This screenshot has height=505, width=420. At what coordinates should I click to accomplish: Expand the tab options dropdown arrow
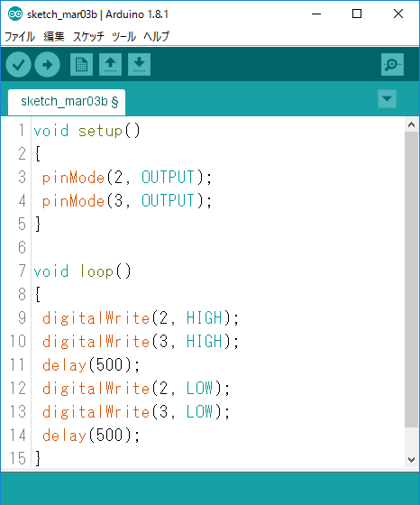387,98
